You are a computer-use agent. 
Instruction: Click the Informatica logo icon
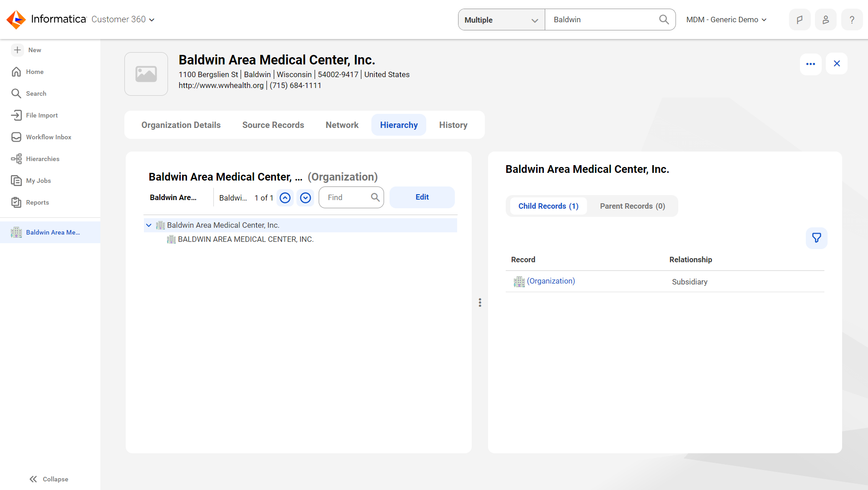pos(16,20)
